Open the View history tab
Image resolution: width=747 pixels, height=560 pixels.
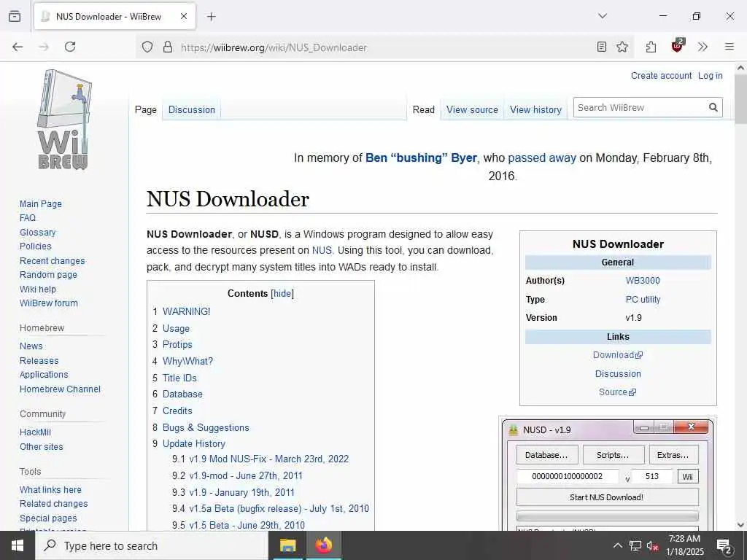(x=536, y=109)
